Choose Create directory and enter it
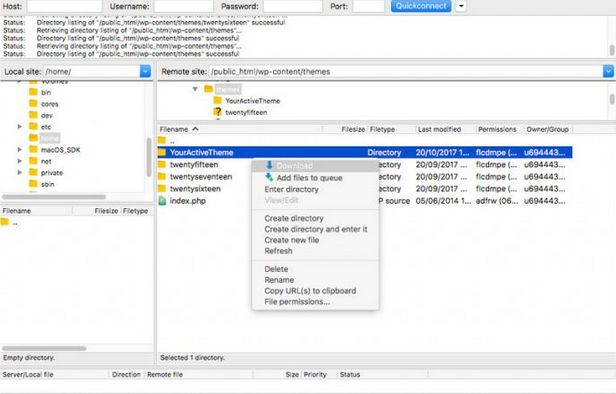Screen dimensions: 616x394 (x=316, y=229)
